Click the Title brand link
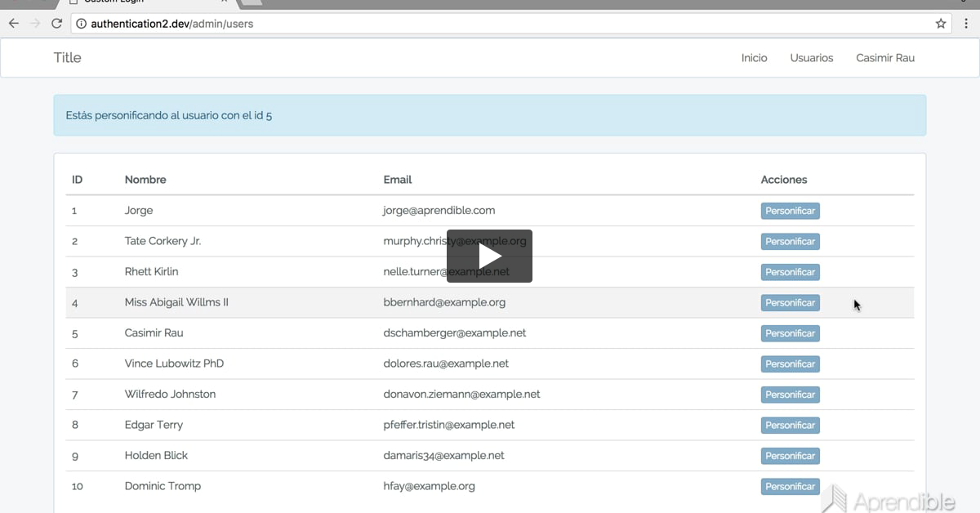Image resolution: width=980 pixels, height=513 pixels. (x=67, y=57)
